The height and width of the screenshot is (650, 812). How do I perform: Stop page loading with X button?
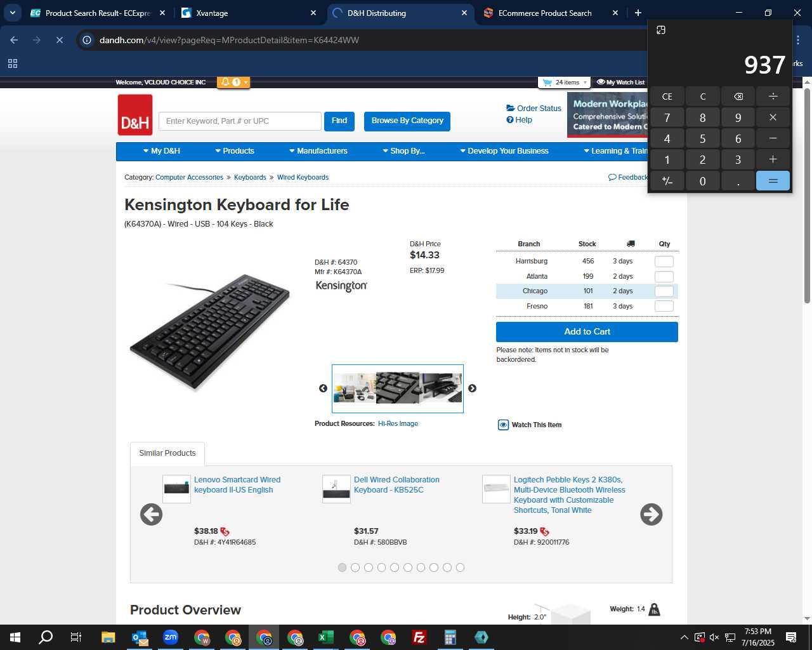click(x=60, y=40)
